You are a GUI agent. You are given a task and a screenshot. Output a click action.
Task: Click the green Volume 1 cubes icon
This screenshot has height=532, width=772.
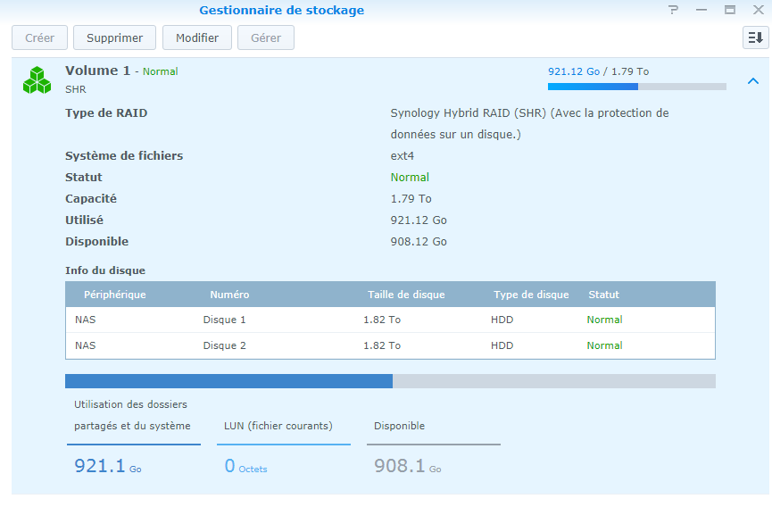click(x=37, y=79)
